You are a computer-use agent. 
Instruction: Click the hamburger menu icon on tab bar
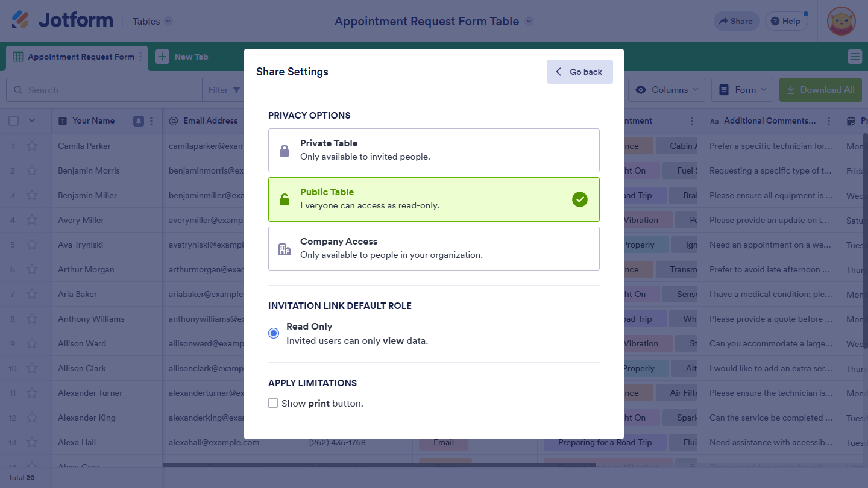(854, 57)
